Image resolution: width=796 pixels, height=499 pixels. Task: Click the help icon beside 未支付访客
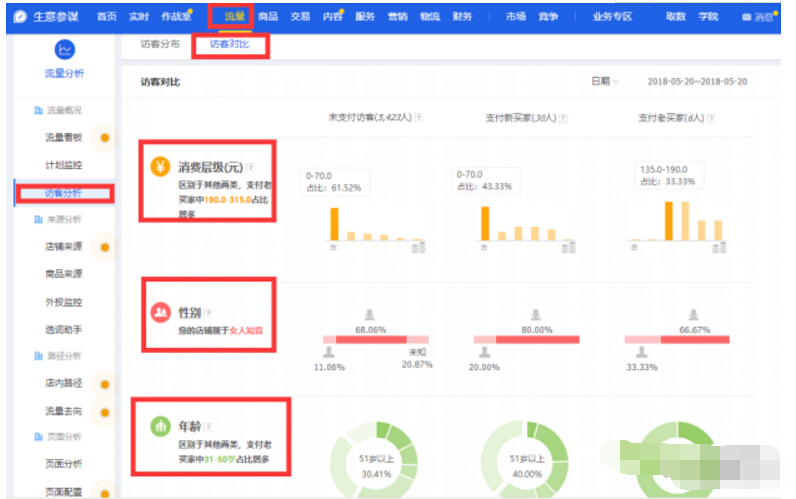(421, 118)
